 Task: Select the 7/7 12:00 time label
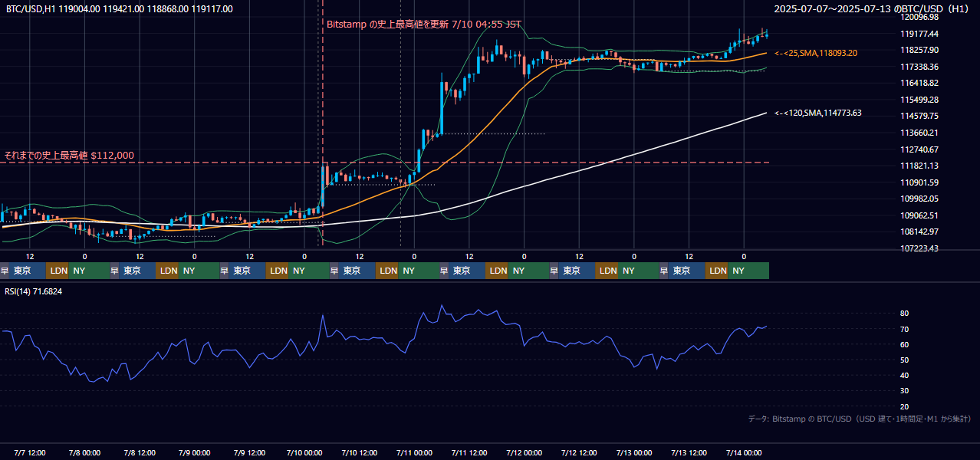pos(30,452)
